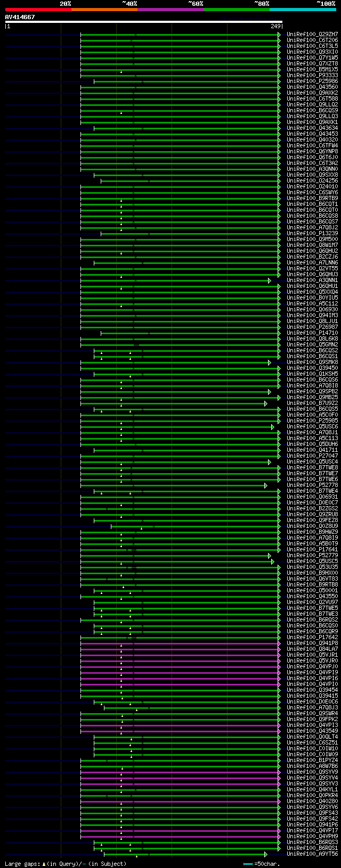341x868 pixels.
Task: Select UniRef100_C6SWY6 label
Action: [312, 193]
